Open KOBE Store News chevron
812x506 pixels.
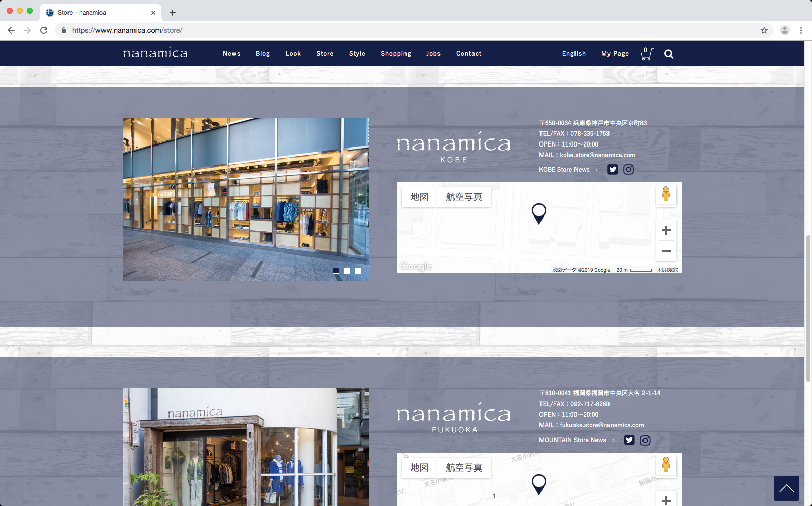point(596,170)
